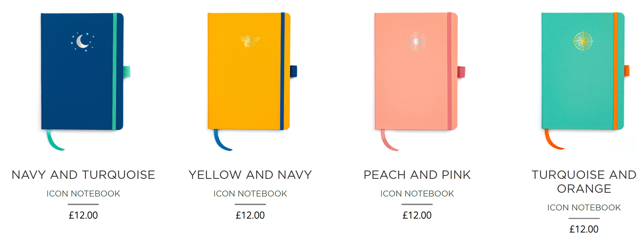Click the turquoise elastic band on navy notebook

point(115,72)
